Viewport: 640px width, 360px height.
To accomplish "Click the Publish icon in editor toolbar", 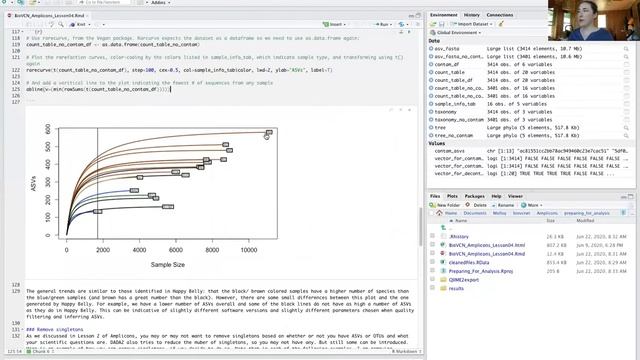I will click(x=401, y=24).
